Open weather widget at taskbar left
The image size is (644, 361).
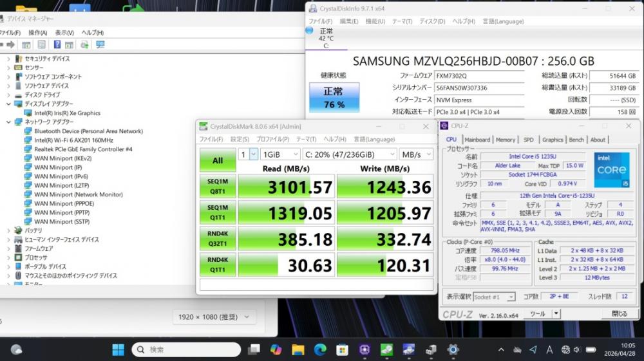point(17,349)
